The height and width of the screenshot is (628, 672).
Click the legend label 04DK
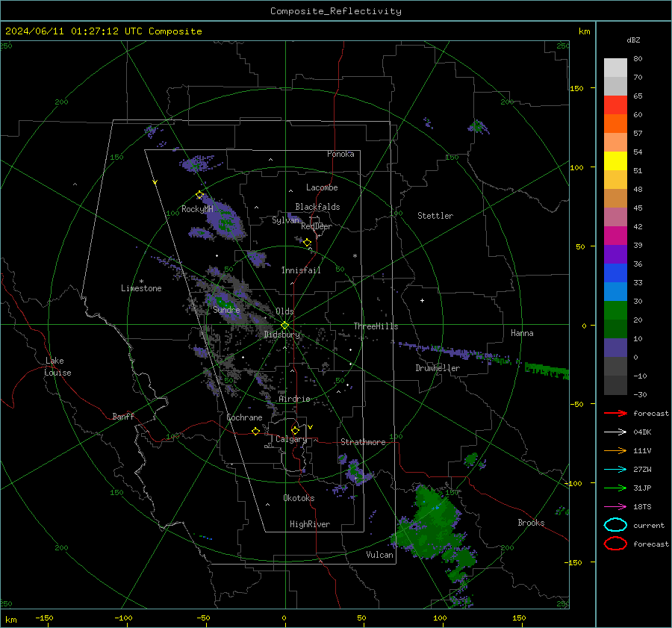click(x=642, y=432)
